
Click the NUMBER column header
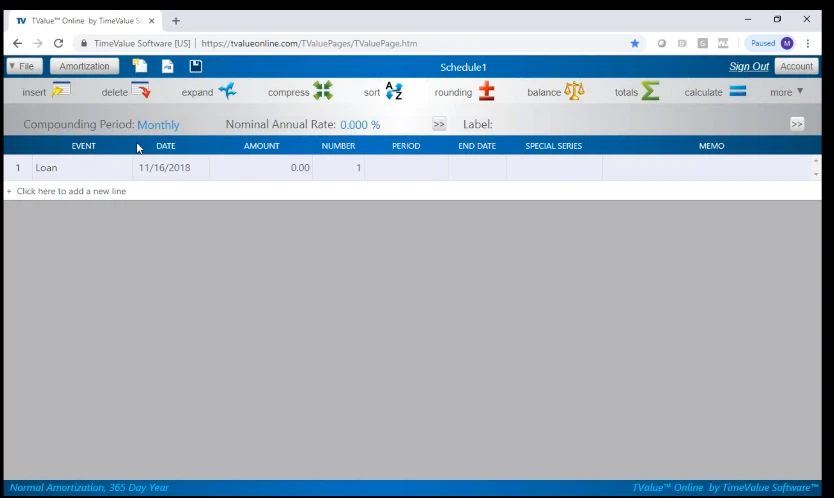tap(338, 146)
